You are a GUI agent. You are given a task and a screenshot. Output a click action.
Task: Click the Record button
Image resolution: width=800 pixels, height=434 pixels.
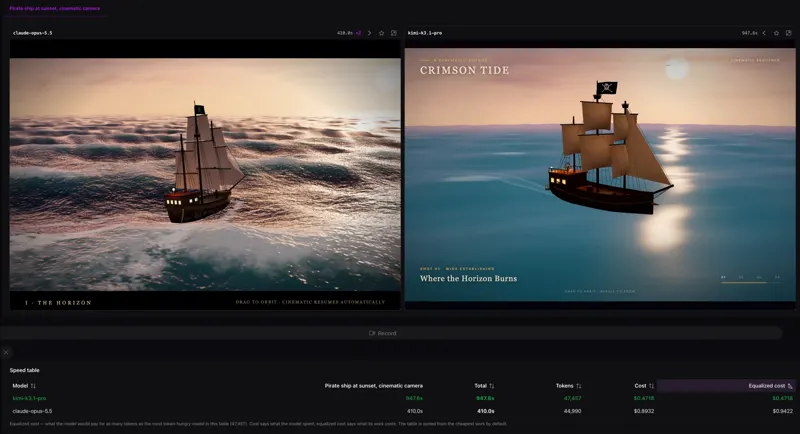point(383,333)
